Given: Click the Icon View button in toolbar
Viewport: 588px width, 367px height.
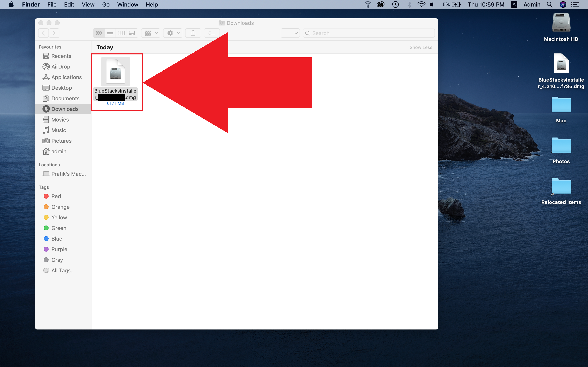Looking at the screenshot, I should (x=99, y=33).
